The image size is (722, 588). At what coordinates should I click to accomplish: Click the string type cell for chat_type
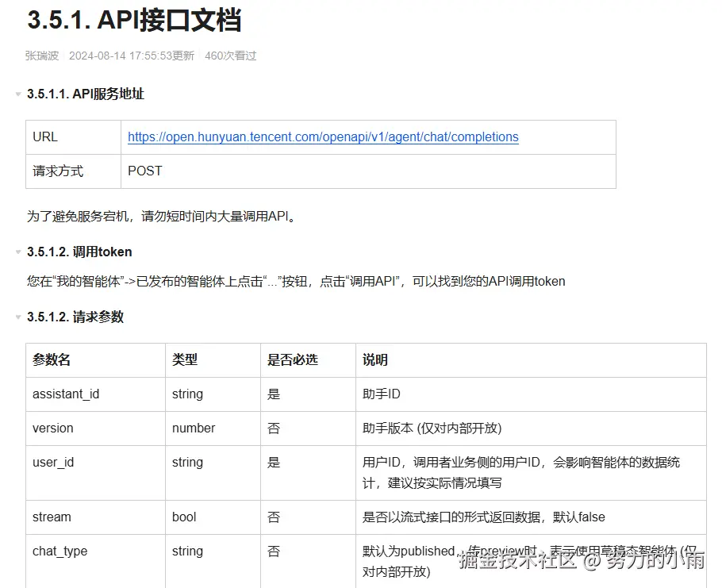pyautogui.click(x=213, y=561)
